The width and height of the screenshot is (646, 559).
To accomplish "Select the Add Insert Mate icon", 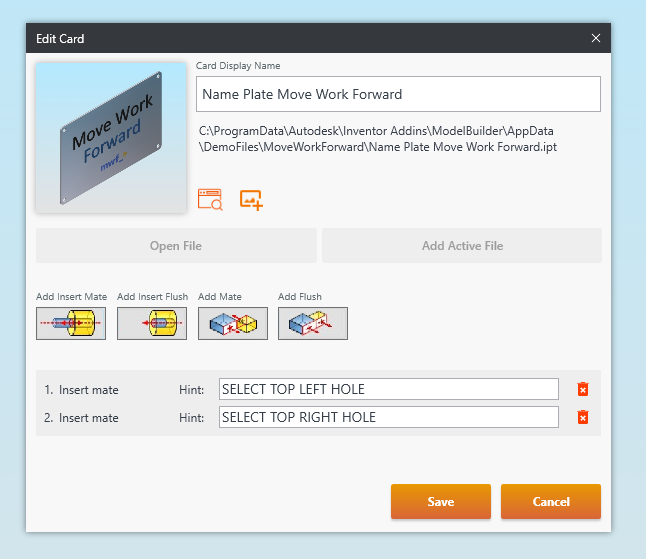I will click(70, 323).
